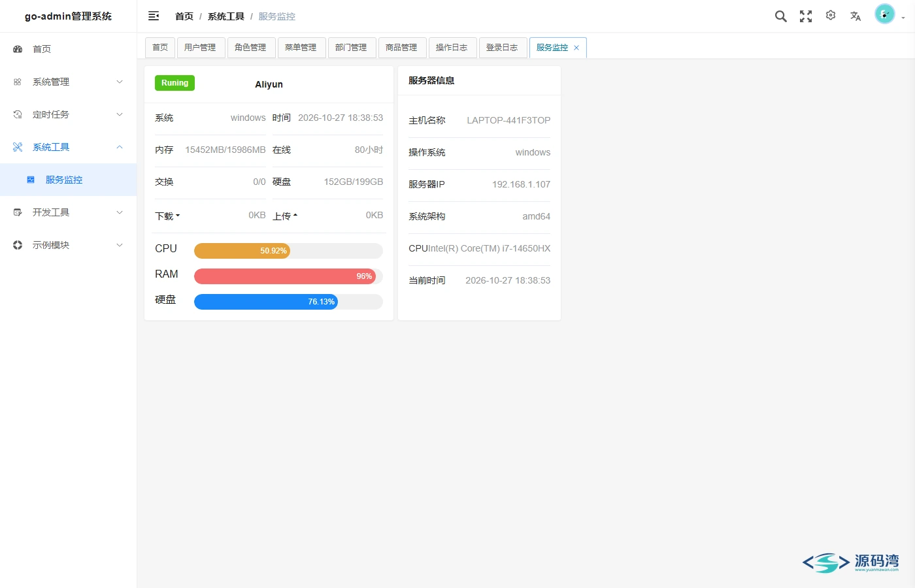Click the 首页 breadcrumb link
This screenshot has height=588, width=915.
(184, 16)
